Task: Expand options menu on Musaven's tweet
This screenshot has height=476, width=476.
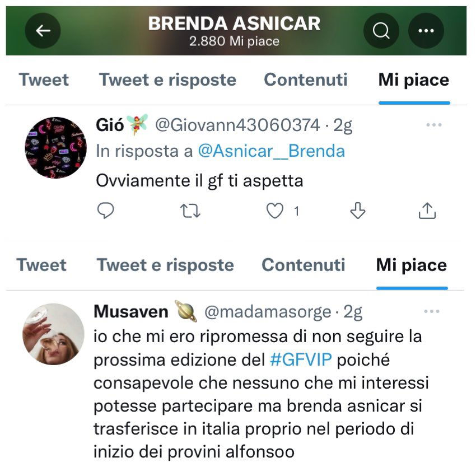Action: (432, 311)
